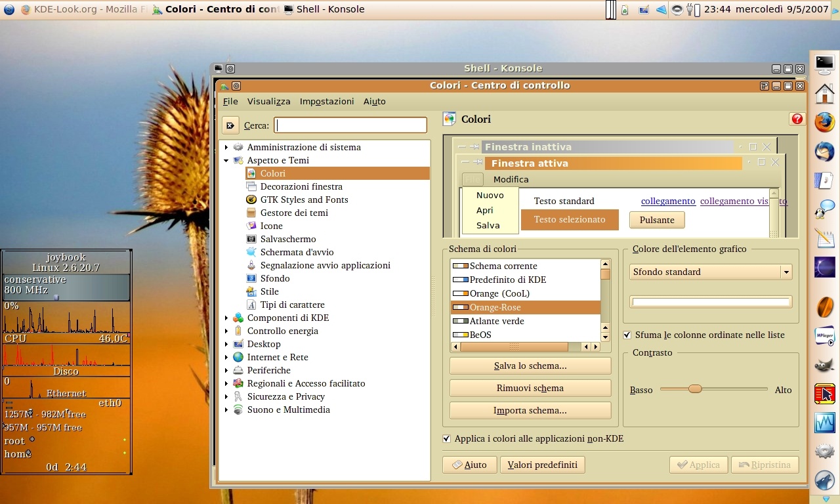The image size is (840, 504).
Task: Click Valori predefiniti button
Action: point(543,465)
